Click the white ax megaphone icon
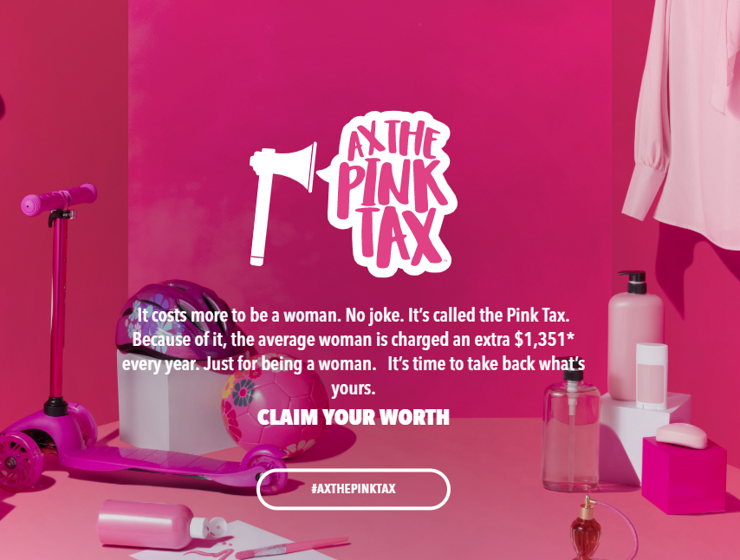The height and width of the screenshot is (560, 740). (x=282, y=204)
